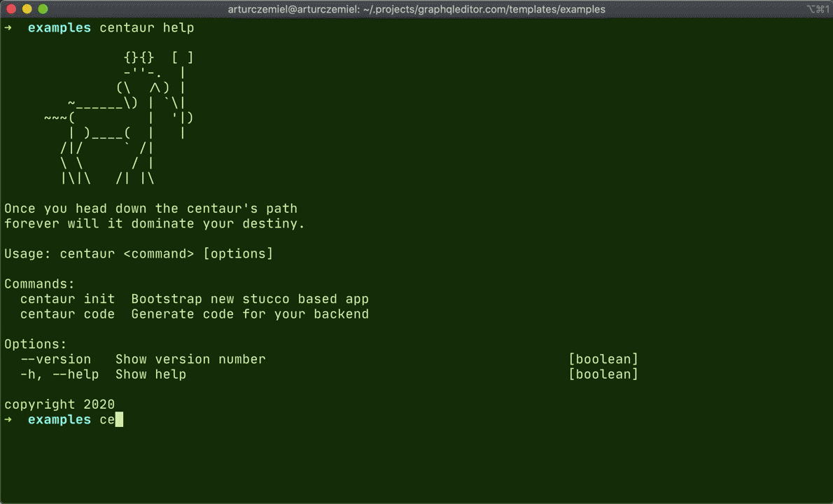Click the red close window button

tap(11, 9)
